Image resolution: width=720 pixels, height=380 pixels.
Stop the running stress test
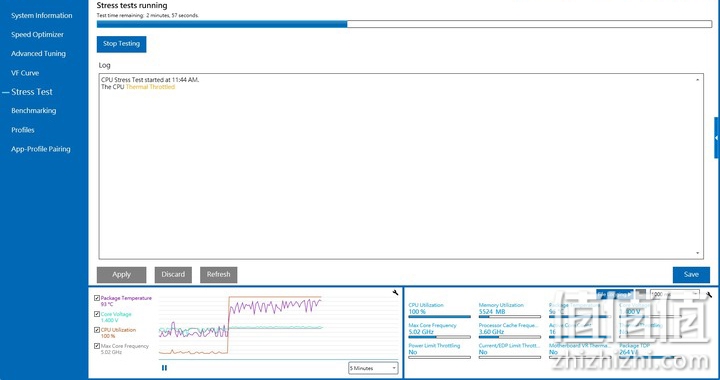(121, 44)
